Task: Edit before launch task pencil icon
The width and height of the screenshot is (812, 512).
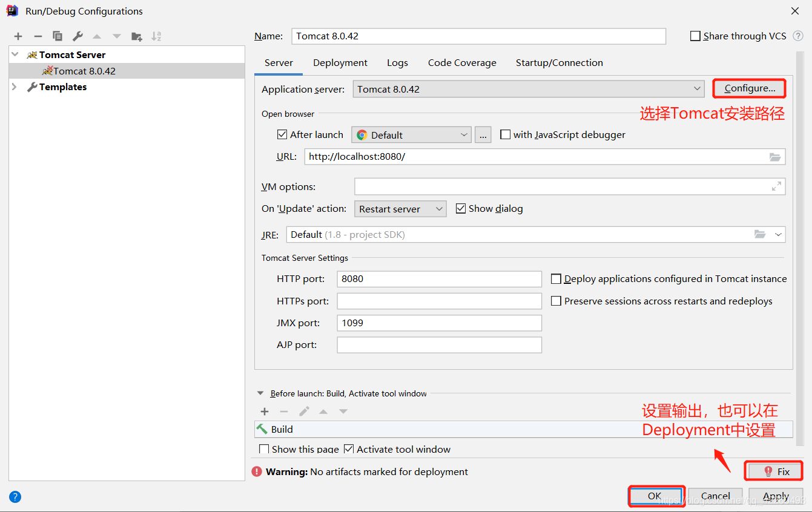Action: pyautogui.click(x=304, y=412)
